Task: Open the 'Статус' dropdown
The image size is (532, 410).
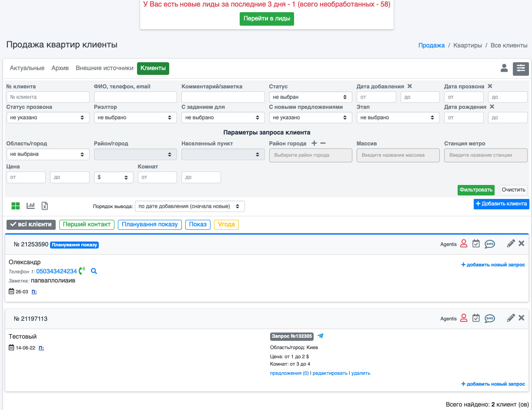Action: tap(310, 97)
